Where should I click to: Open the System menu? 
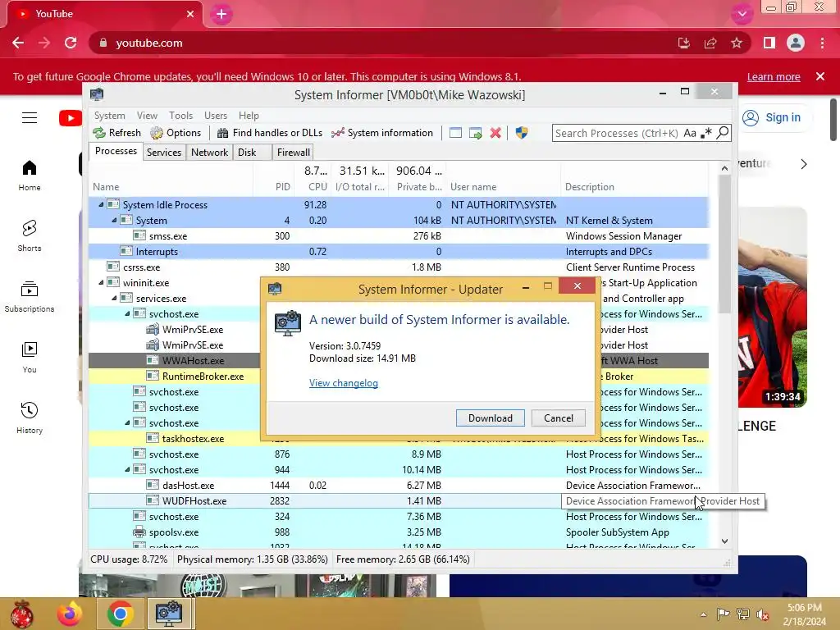click(110, 116)
